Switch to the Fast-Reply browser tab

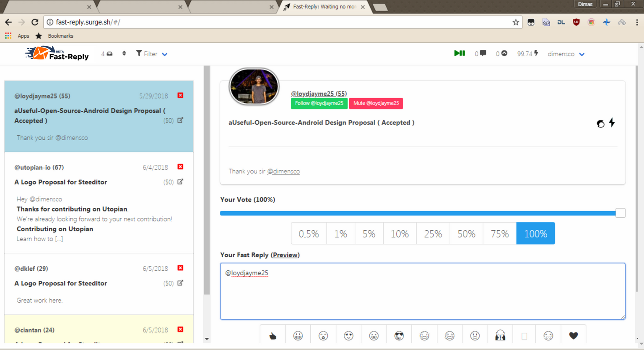point(325,7)
